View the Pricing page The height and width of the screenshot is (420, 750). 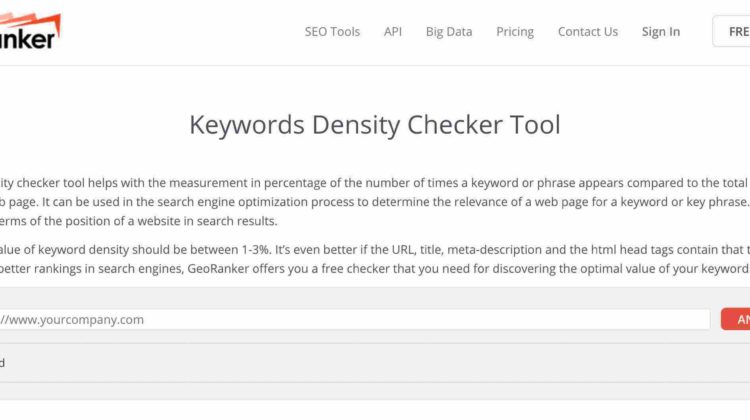coord(515,31)
